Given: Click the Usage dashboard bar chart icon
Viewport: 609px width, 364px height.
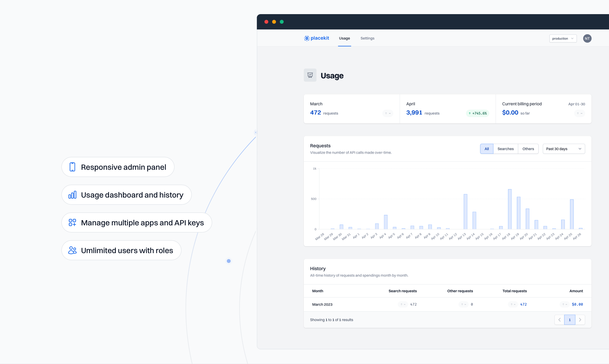Looking at the screenshot, I should click(x=72, y=195).
